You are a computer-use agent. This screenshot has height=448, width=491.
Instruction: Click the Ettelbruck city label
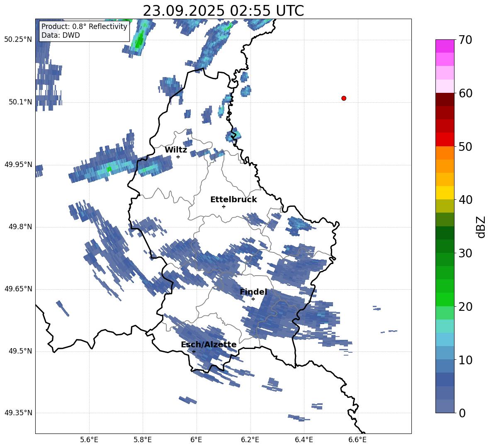pos(233,200)
